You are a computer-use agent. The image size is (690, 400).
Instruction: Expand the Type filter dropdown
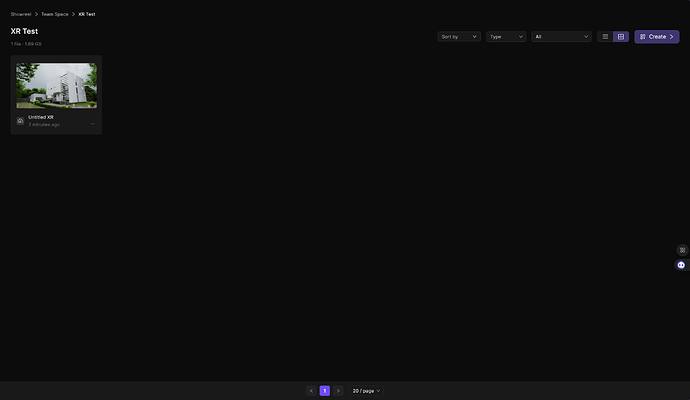pyautogui.click(x=506, y=37)
